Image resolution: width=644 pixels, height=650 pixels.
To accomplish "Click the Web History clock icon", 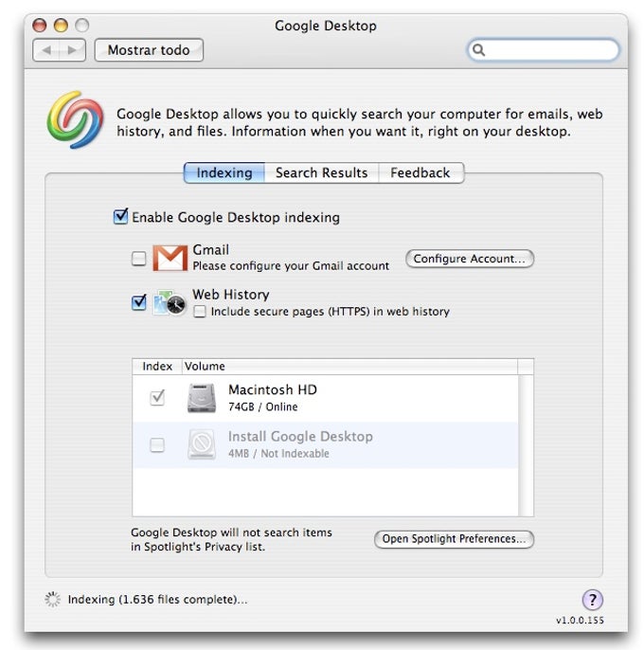I will coord(170,302).
